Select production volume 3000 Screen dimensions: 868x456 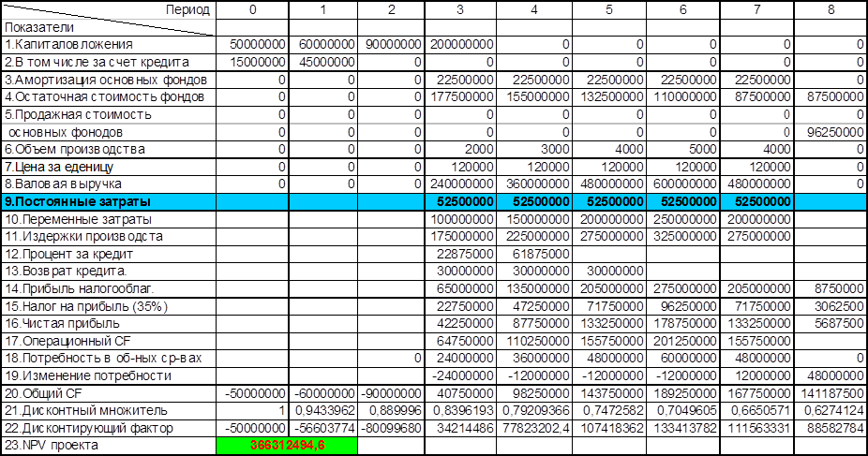click(x=555, y=149)
